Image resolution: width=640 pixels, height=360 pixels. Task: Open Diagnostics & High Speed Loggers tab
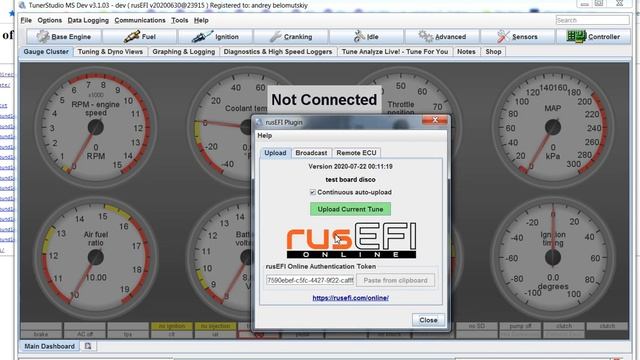coord(278,52)
